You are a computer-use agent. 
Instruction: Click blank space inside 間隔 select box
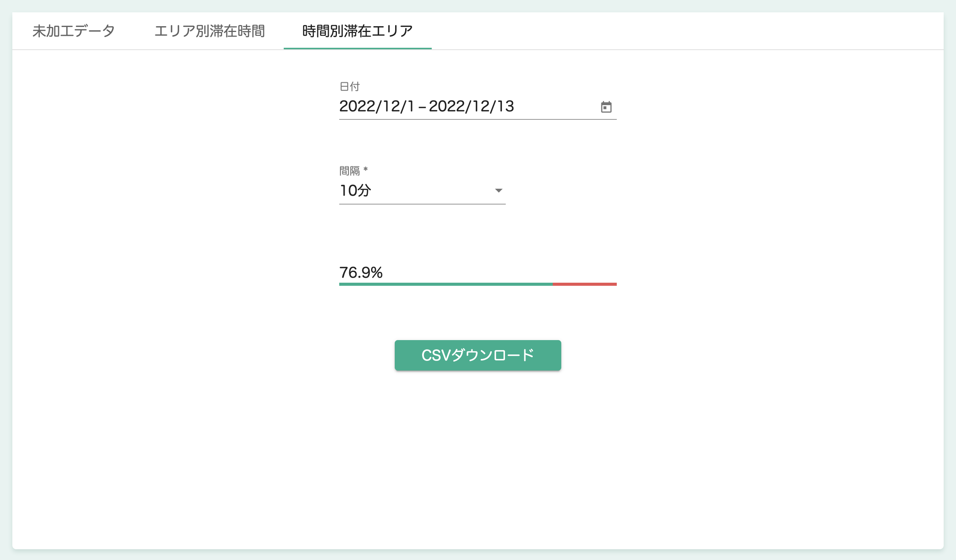pos(432,191)
